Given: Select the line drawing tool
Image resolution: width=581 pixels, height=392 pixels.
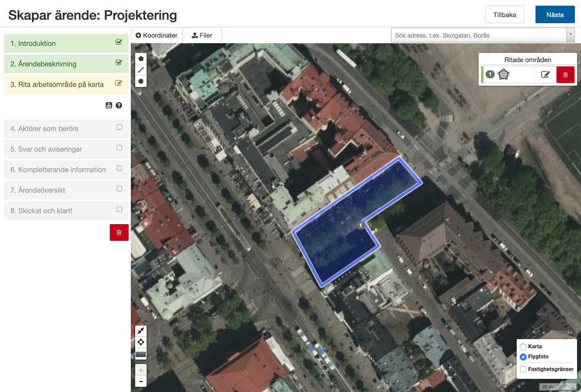Looking at the screenshot, I should (x=141, y=70).
